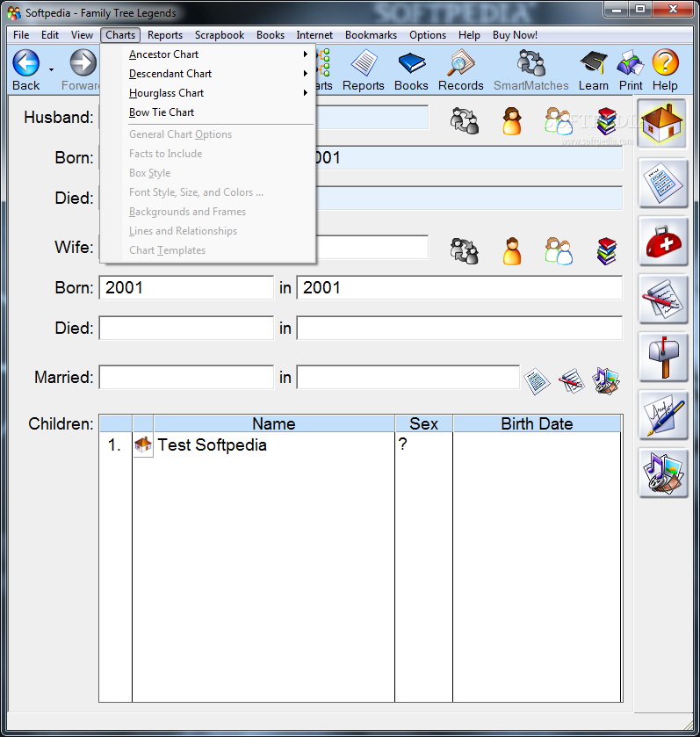Open Reports from the toolbar
The image size is (700, 737).
tap(363, 70)
